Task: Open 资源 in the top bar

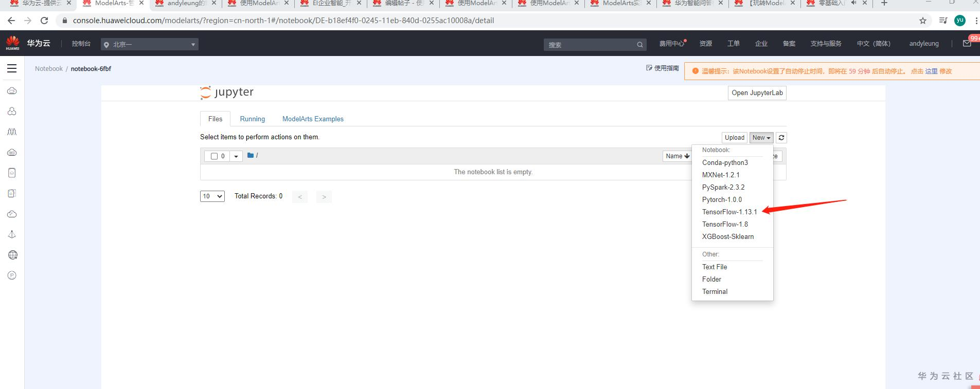Action: tap(706, 44)
